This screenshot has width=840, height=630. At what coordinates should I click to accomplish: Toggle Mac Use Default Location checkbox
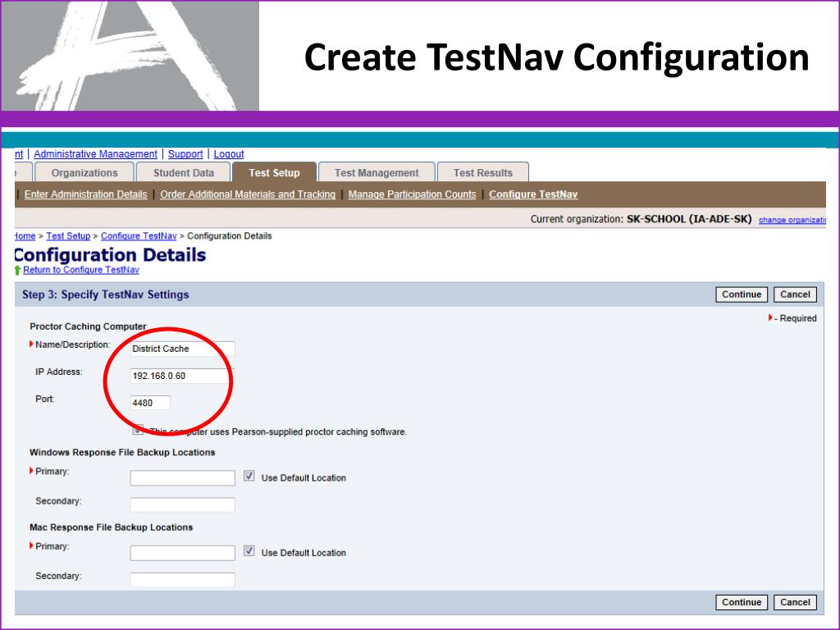point(249,550)
